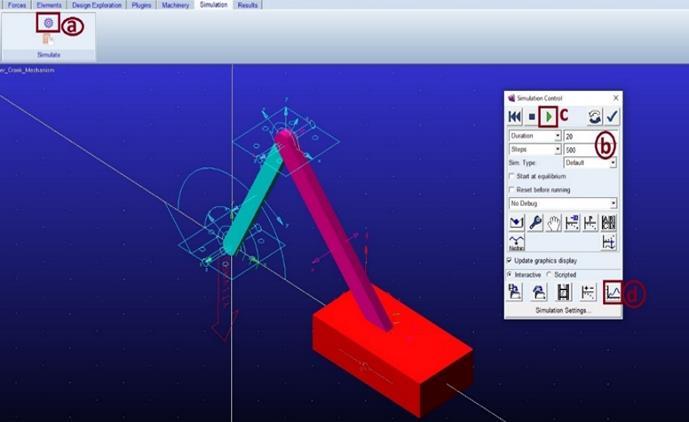Open the interactive simulation gear icon

click(48, 22)
